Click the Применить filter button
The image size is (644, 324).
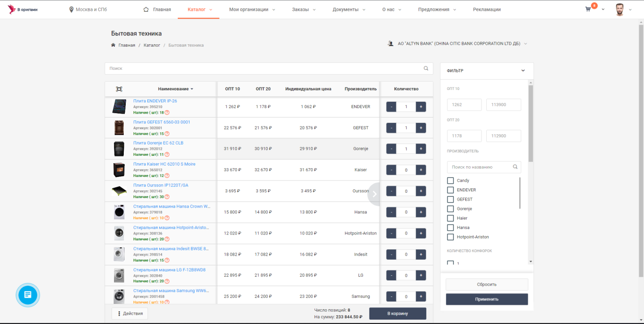click(x=487, y=299)
